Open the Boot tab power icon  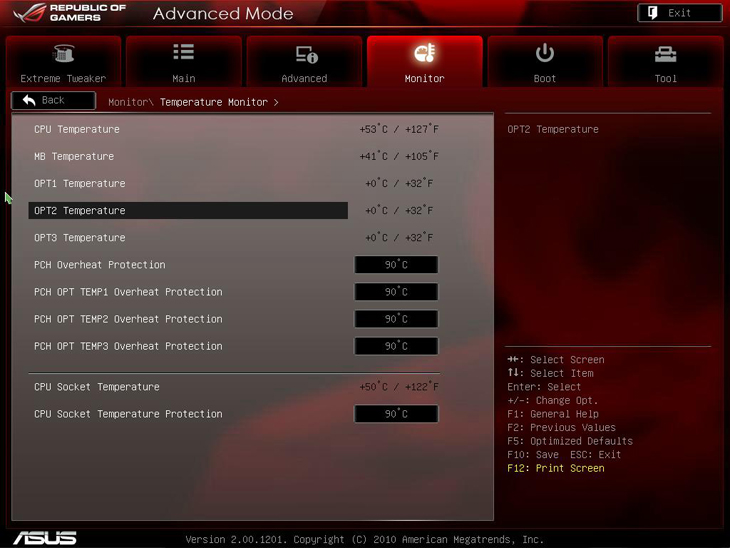point(545,53)
